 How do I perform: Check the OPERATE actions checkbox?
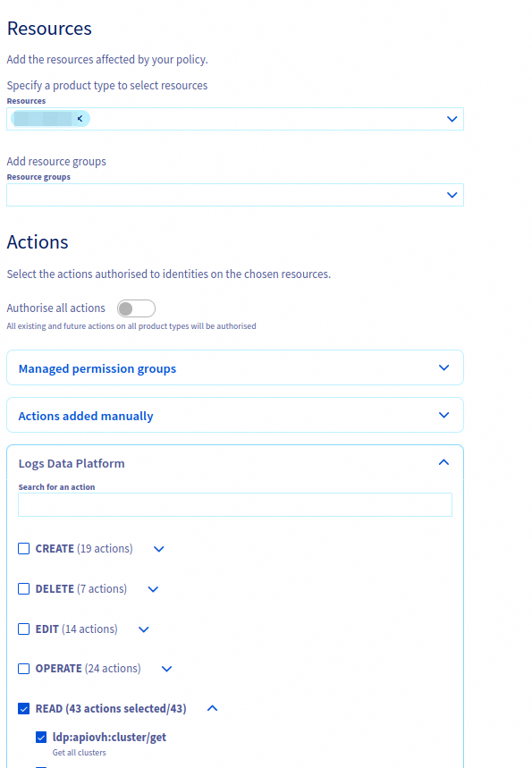click(23, 668)
